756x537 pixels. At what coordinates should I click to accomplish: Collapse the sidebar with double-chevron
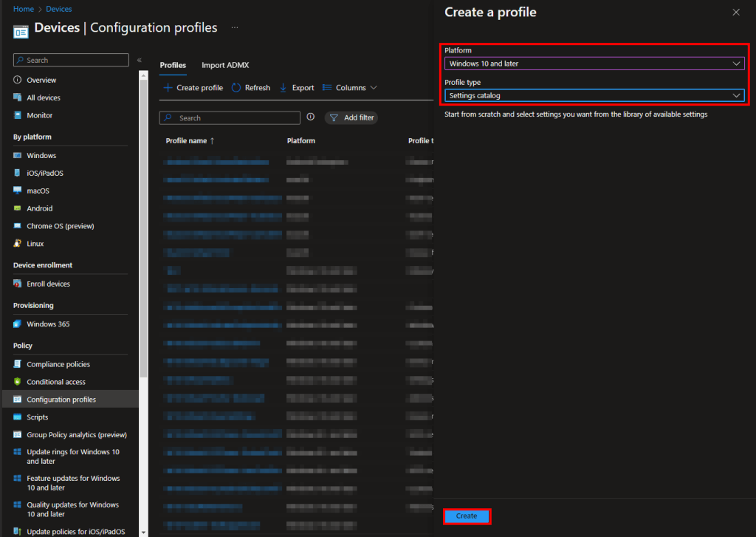[x=140, y=60]
